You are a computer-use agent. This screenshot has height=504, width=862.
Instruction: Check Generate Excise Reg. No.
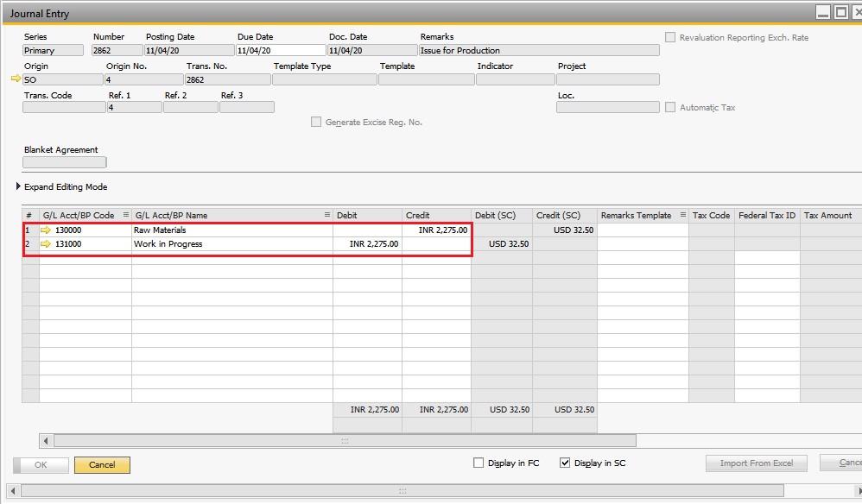(x=316, y=122)
